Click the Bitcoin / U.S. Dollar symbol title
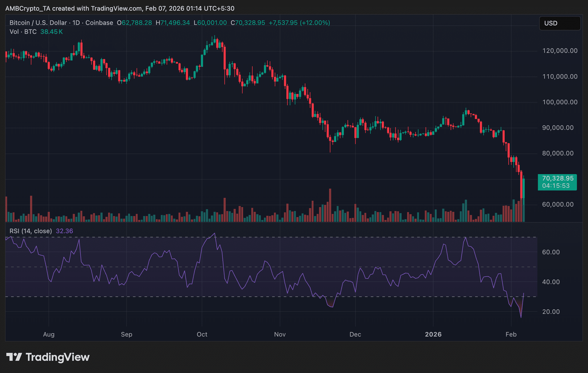Screen dimensions: 588x373 (x=38, y=23)
